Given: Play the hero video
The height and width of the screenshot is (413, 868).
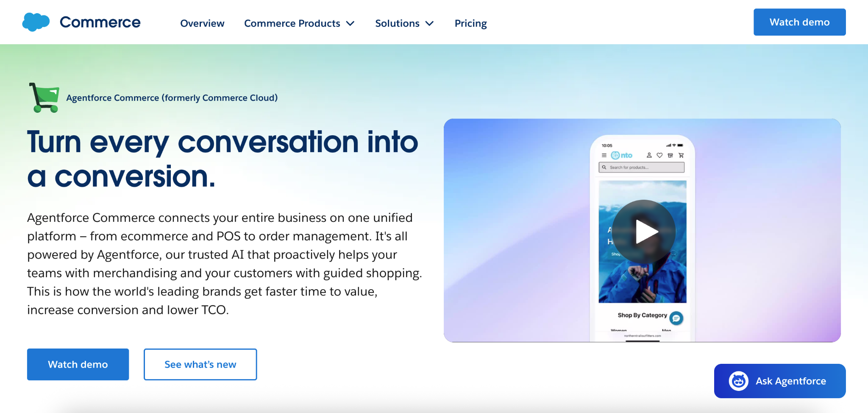Looking at the screenshot, I should [644, 232].
